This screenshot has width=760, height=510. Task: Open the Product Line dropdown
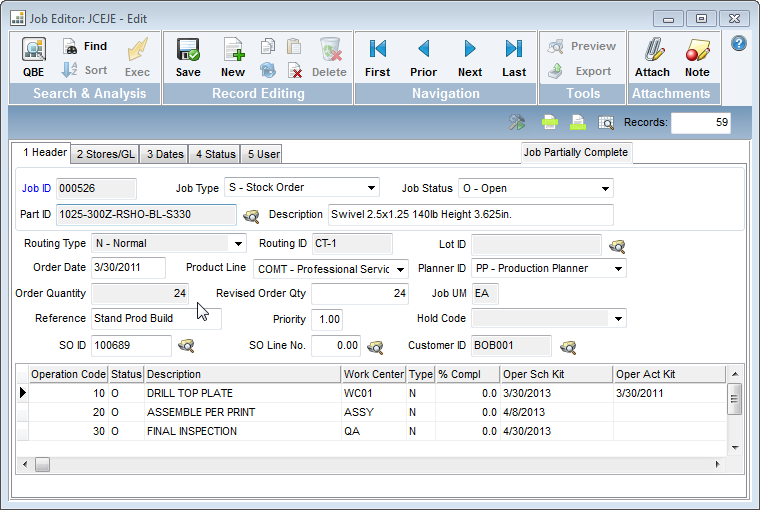pyautogui.click(x=400, y=269)
